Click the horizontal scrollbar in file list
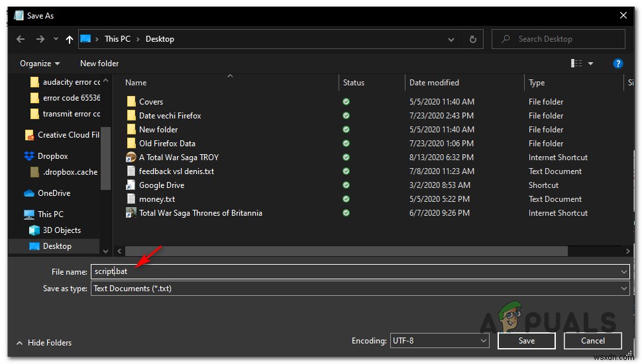This screenshot has width=642, height=364. [347, 251]
